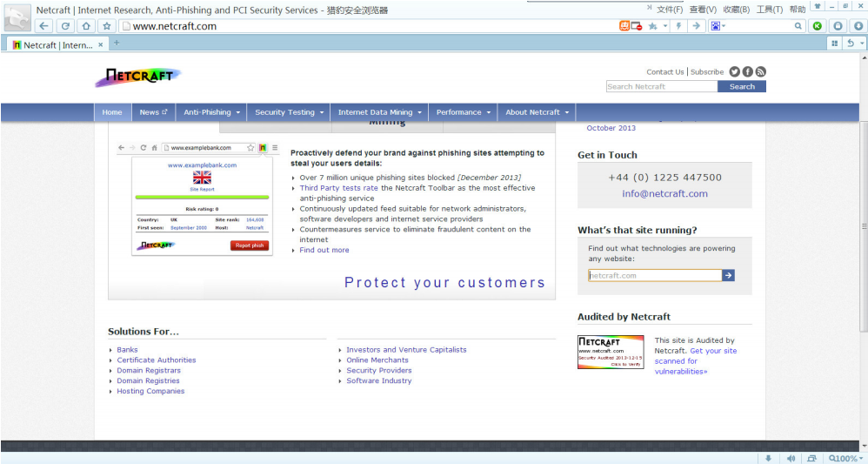Open the 工具(T) menu
Screen dimensions: 868x464
[x=770, y=10]
